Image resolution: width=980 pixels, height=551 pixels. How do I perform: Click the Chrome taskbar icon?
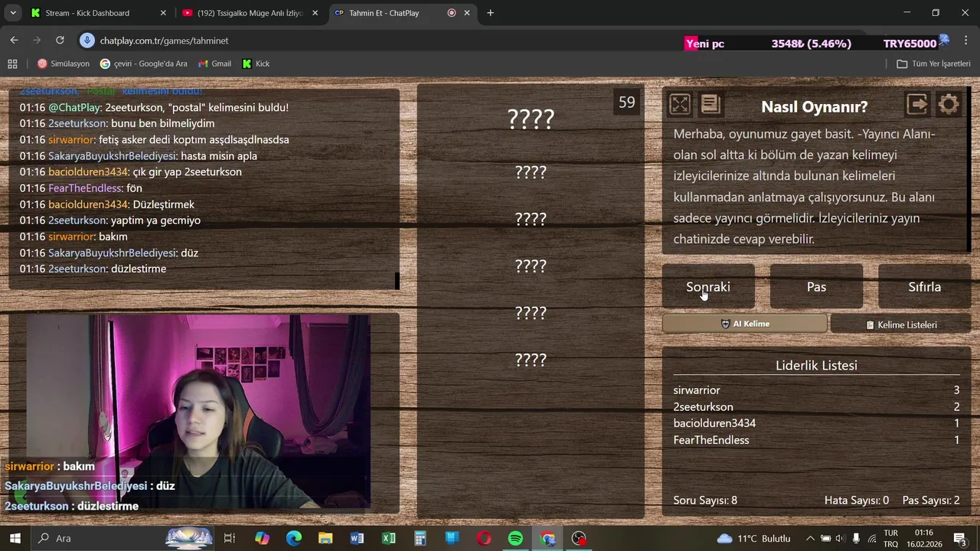(x=547, y=538)
